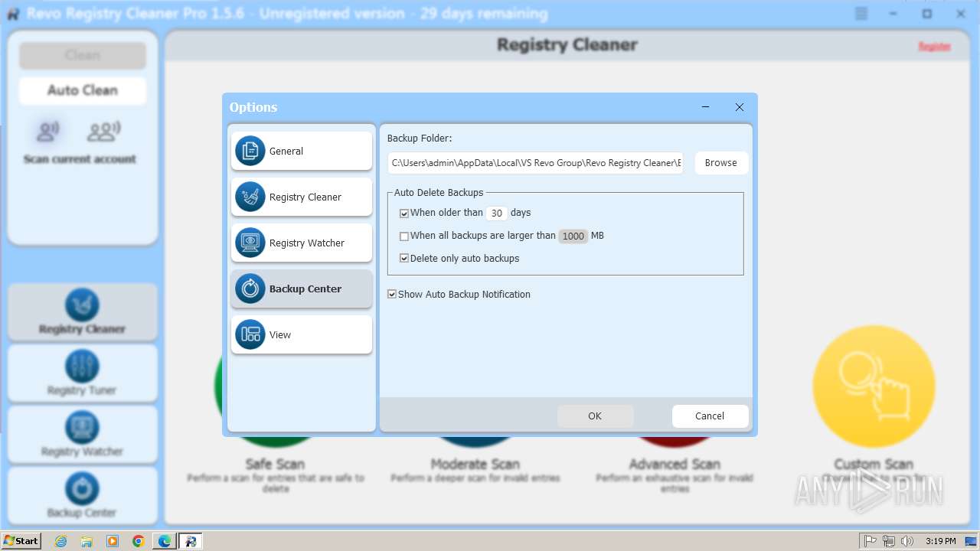Open Registry Watcher options icon
Screen dimensions: 980x551
coord(250,243)
